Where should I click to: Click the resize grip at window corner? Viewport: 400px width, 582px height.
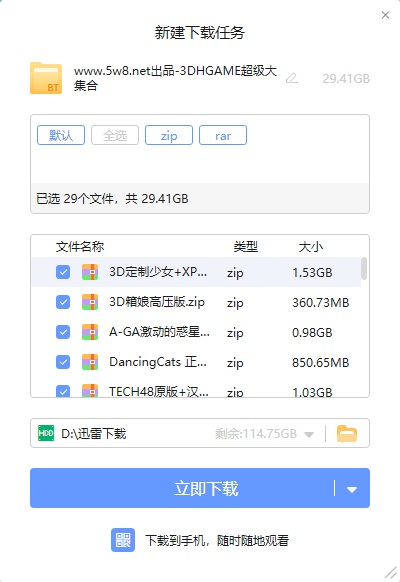tap(391, 573)
